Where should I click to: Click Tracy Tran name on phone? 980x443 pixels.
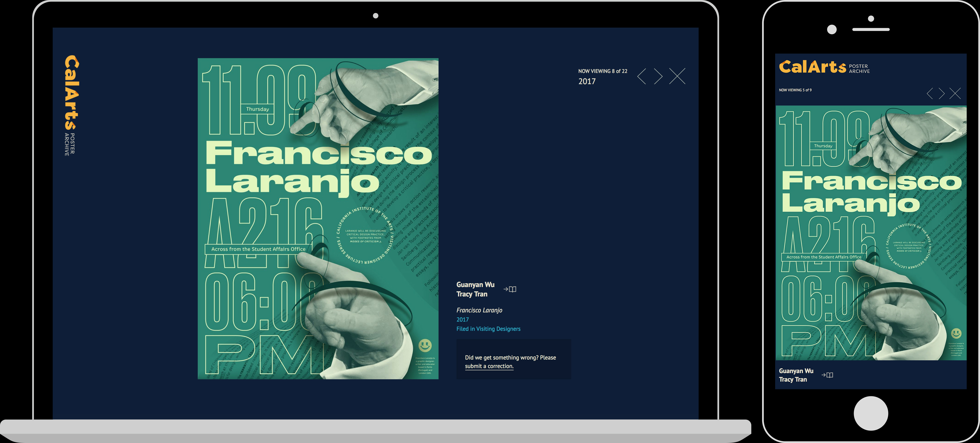793,379
